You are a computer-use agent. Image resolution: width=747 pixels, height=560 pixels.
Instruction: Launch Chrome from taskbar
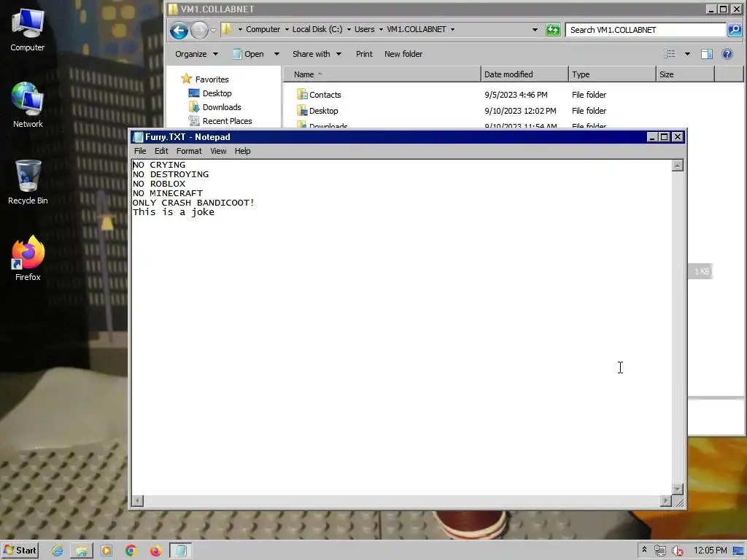tap(131, 551)
